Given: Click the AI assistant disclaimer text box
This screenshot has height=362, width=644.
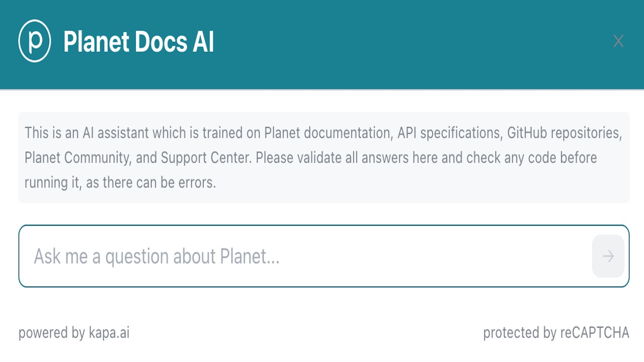Looking at the screenshot, I should (x=324, y=158).
